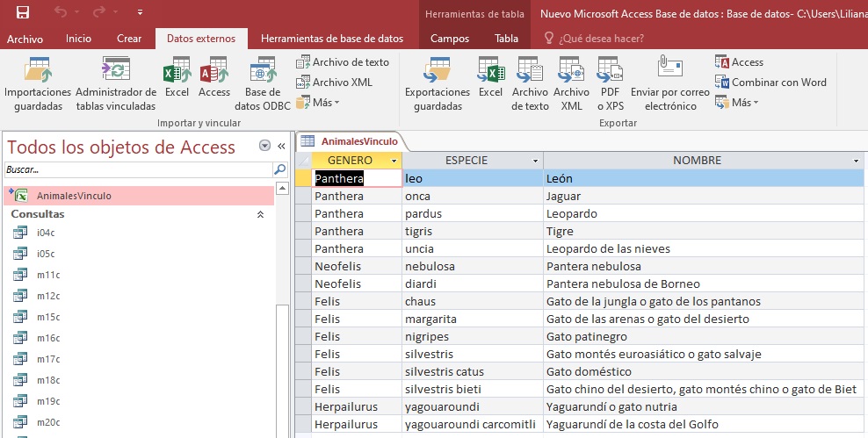Open query m17c
Screen dimensions: 868x438
tap(48, 359)
